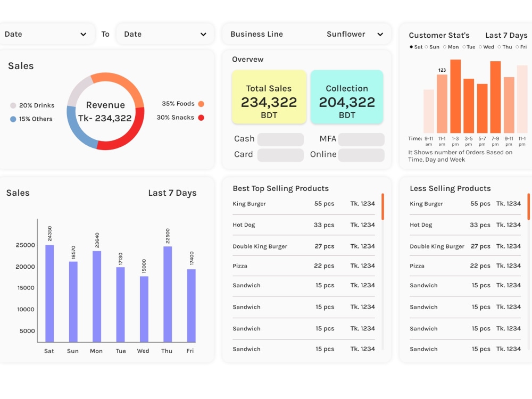
Task: Select the Fri radio option
Action: tap(518, 47)
